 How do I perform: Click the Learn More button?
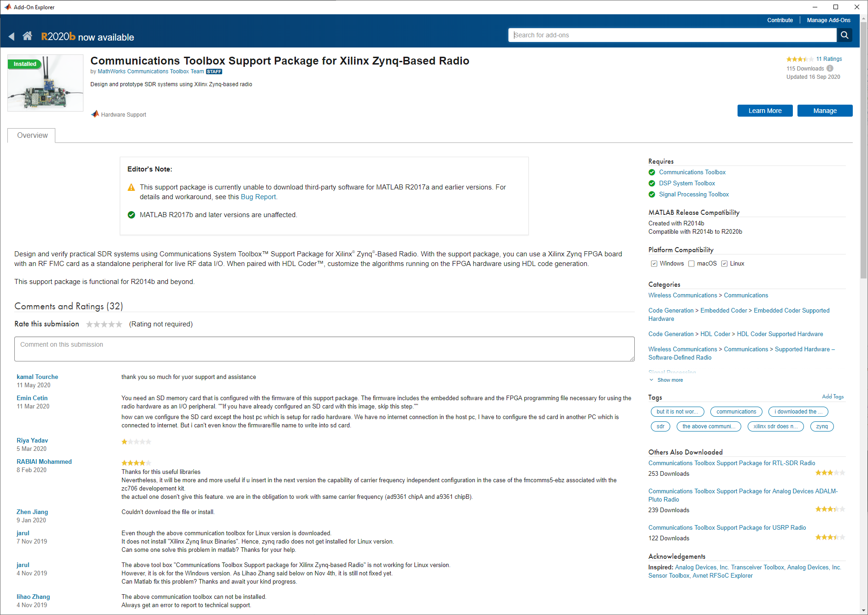pos(765,111)
